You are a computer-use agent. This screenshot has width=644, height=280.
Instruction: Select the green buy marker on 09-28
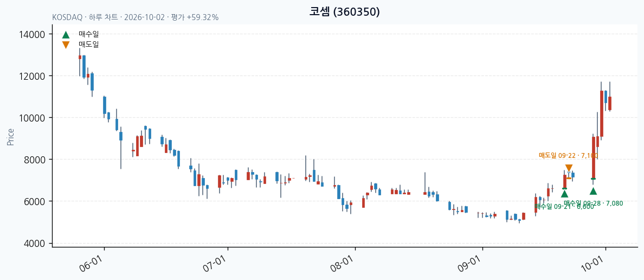(x=593, y=191)
